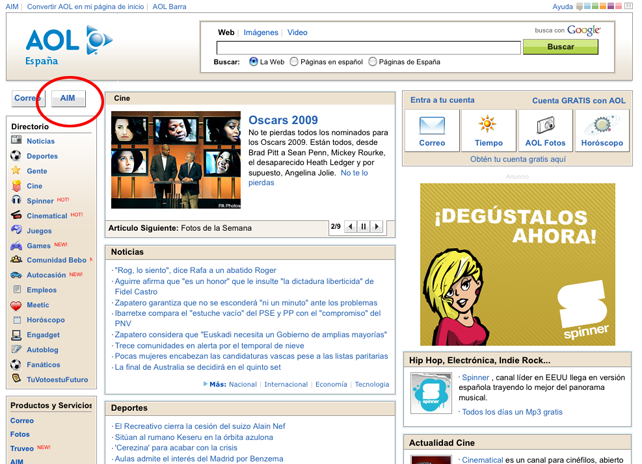Choose the pink theme color swatch
This screenshot has height=464, width=642.
[618, 6]
